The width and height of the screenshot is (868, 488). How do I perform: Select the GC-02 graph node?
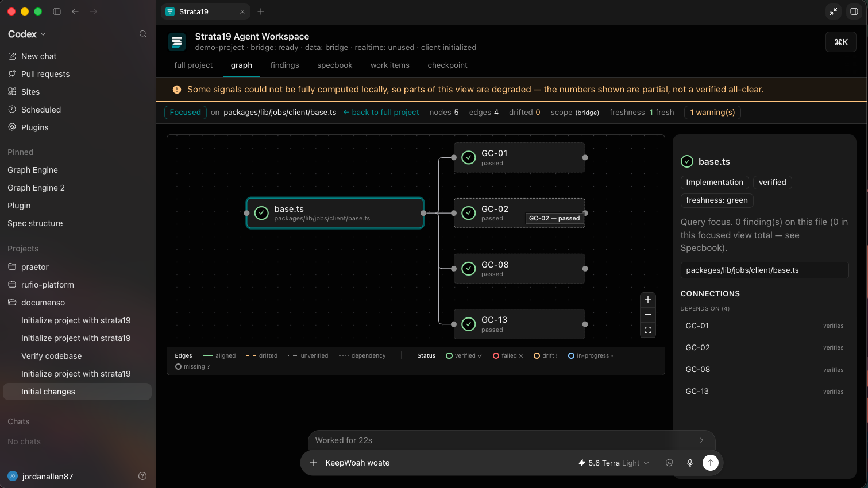click(x=519, y=213)
